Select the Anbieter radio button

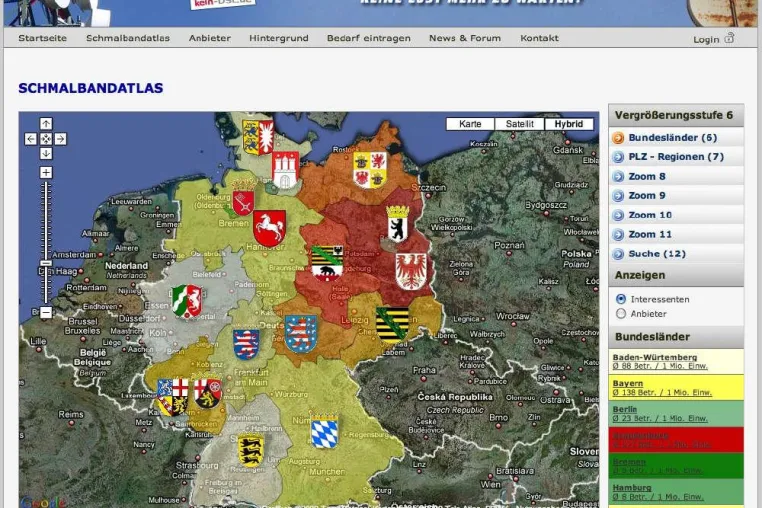621,314
